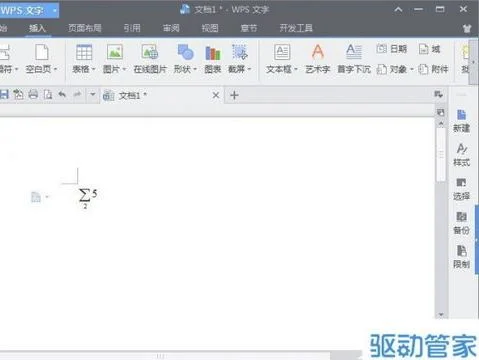Expand the 对象 dropdown arrow
479x360 pixels.
tap(411, 69)
